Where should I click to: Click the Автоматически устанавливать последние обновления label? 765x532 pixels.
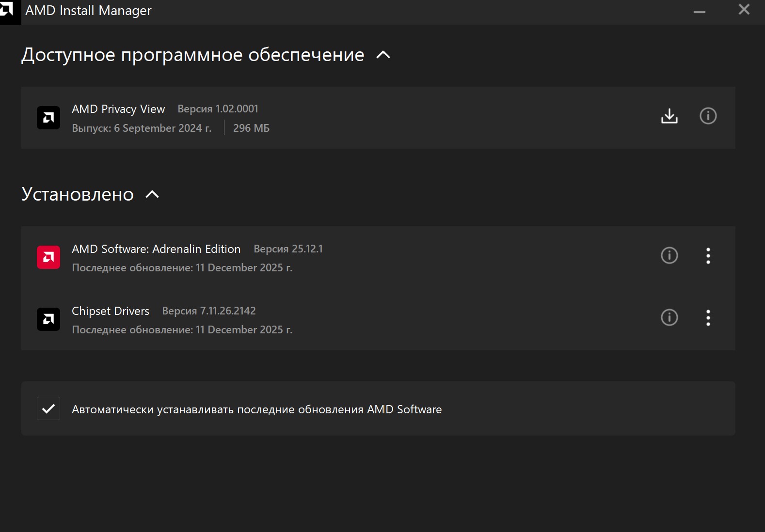click(256, 409)
